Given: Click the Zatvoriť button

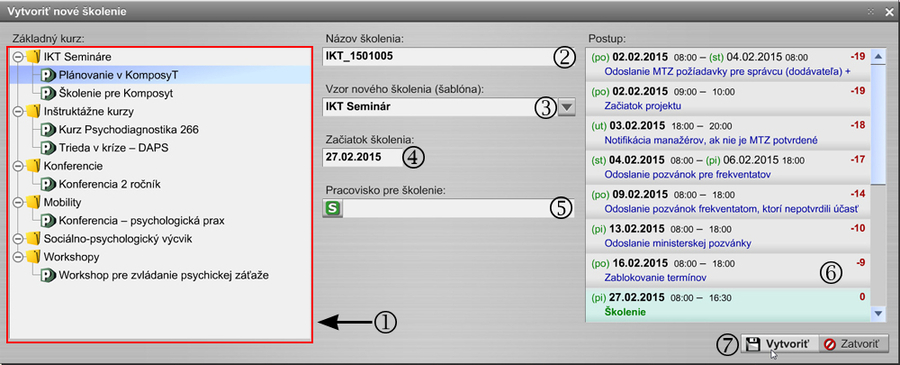Looking at the screenshot, I should pyautogui.click(x=853, y=344).
